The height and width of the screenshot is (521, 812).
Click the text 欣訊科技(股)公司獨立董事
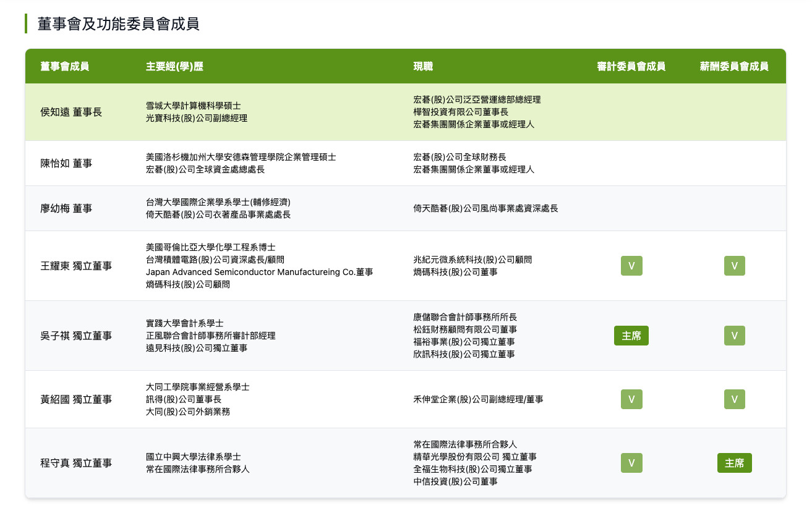pyautogui.click(x=464, y=354)
